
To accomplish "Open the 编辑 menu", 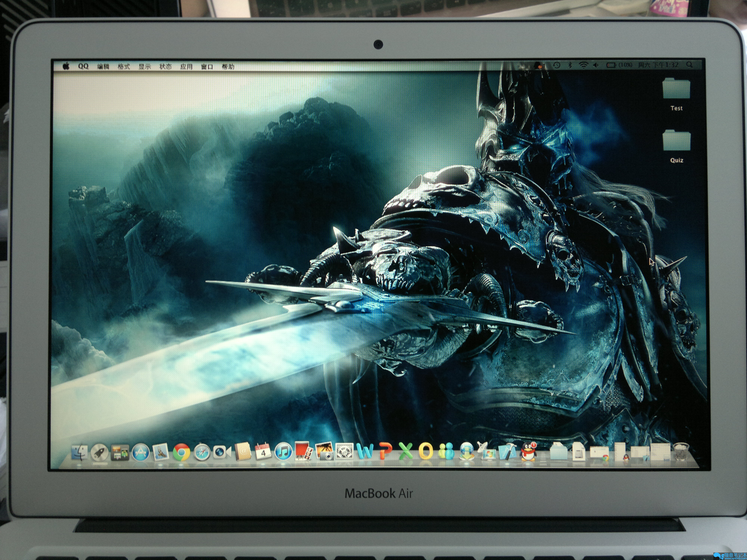I will (x=103, y=66).
